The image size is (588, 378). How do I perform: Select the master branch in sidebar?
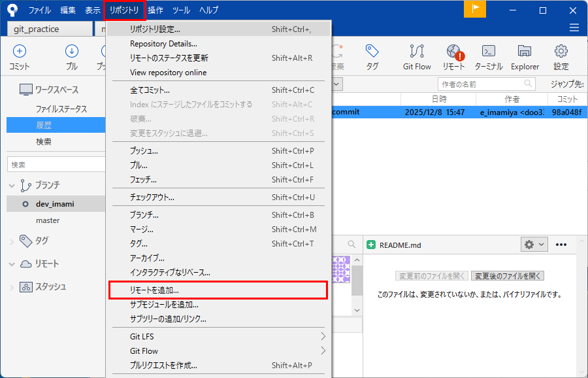tap(48, 220)
